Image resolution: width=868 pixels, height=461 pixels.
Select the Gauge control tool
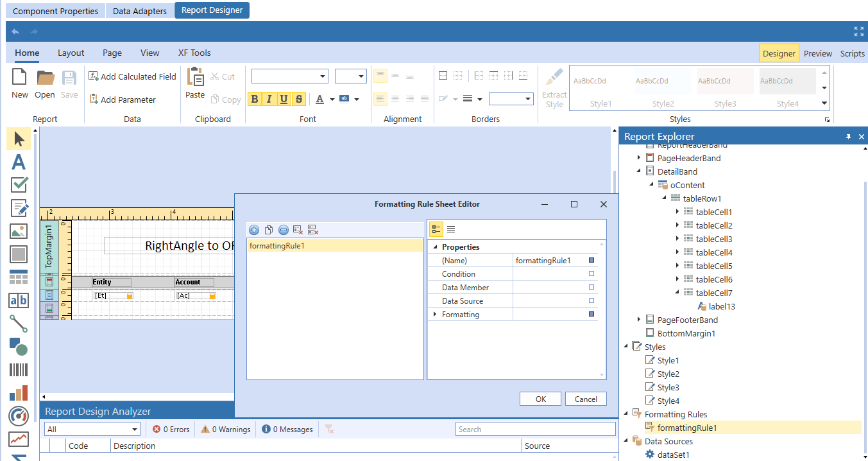tap(19, 416)
